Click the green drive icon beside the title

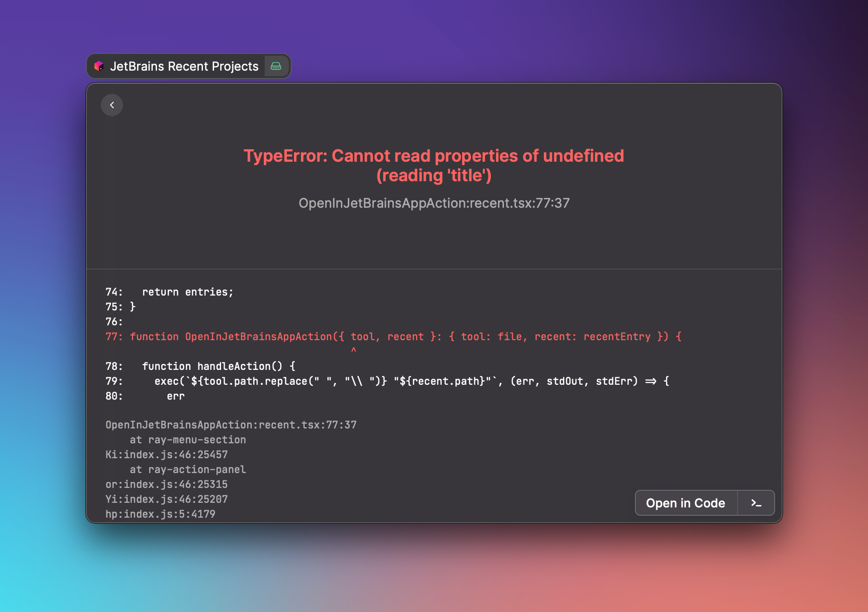276,66
